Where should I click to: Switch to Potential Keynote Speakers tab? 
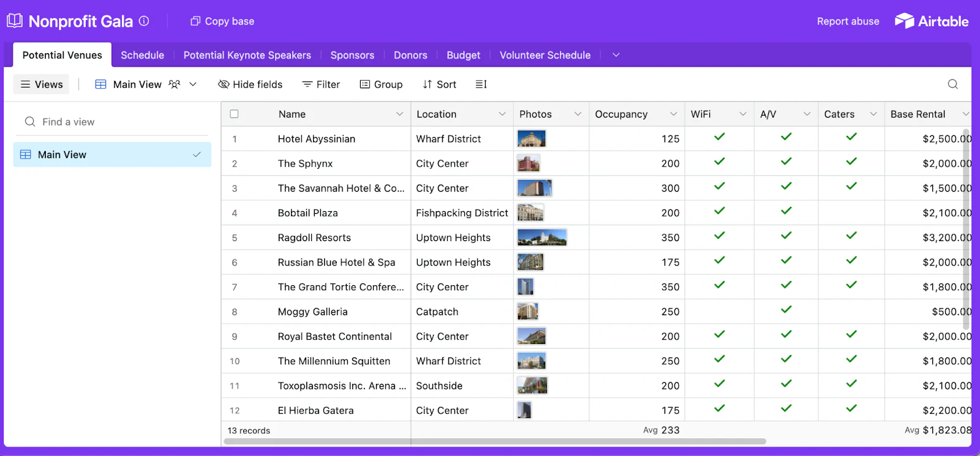click(247, 55)
